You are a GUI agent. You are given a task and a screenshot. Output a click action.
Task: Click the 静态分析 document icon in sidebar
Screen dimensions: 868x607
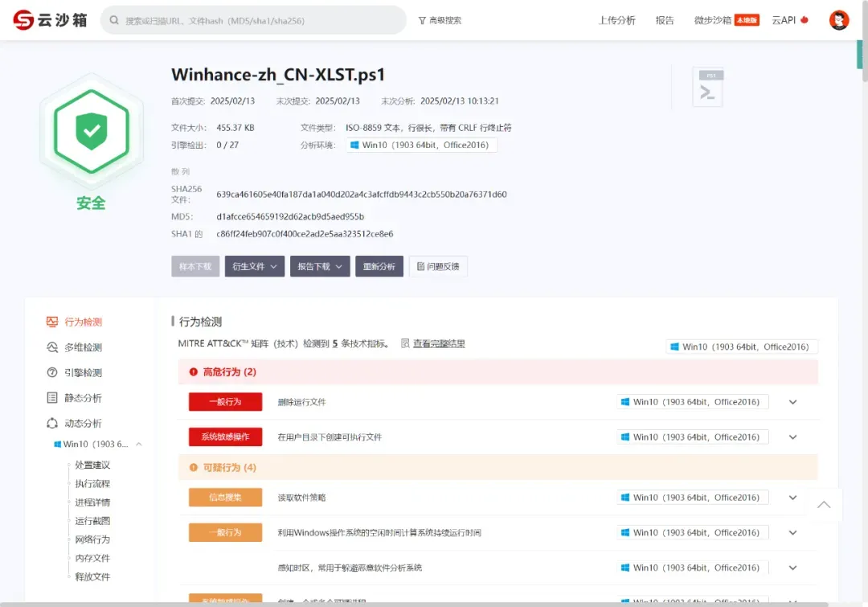click(x=52, y=398)
